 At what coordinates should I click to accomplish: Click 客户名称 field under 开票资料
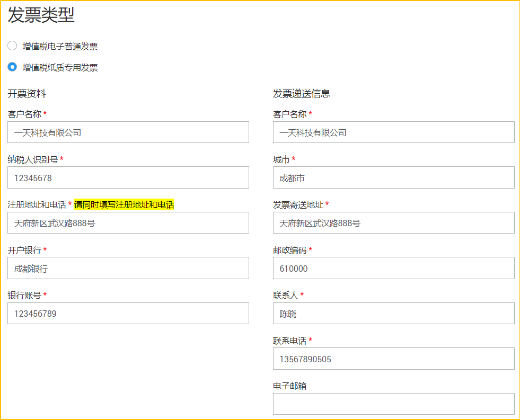(x=128, y=132)
